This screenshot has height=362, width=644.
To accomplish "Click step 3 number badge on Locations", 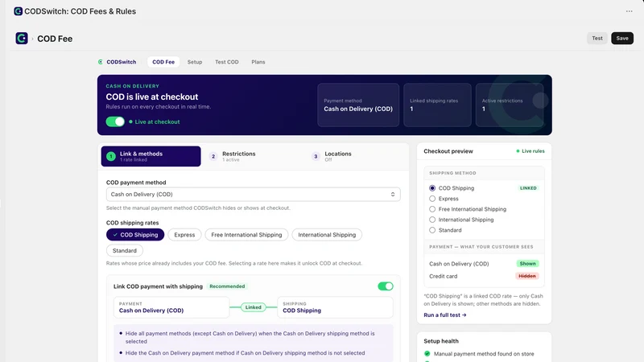I will coord(316,156).
